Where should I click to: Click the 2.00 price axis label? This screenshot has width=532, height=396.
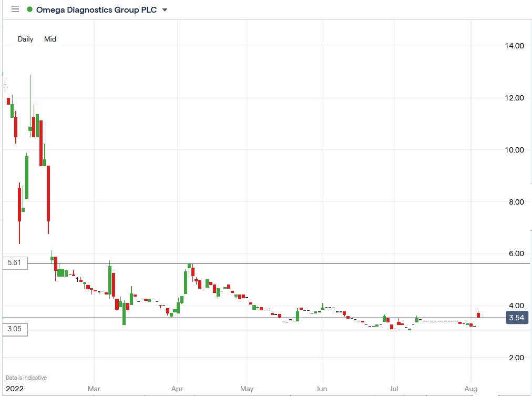(x=516, y=358)
